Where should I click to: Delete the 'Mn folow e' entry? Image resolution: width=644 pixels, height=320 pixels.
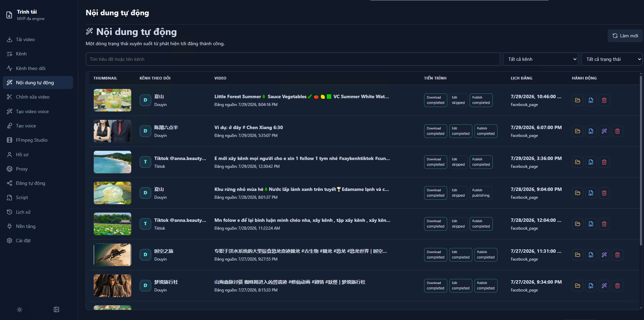[x=604, y=224]
